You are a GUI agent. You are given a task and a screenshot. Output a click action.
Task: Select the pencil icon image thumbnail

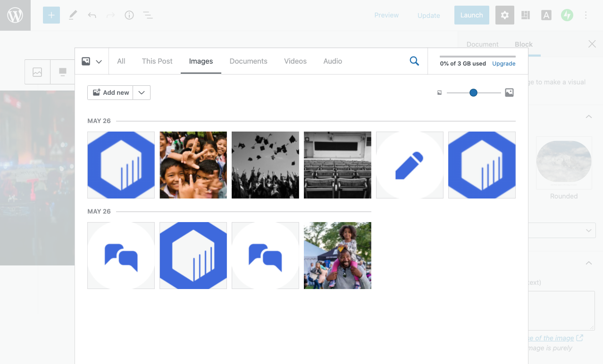[410, 165]
